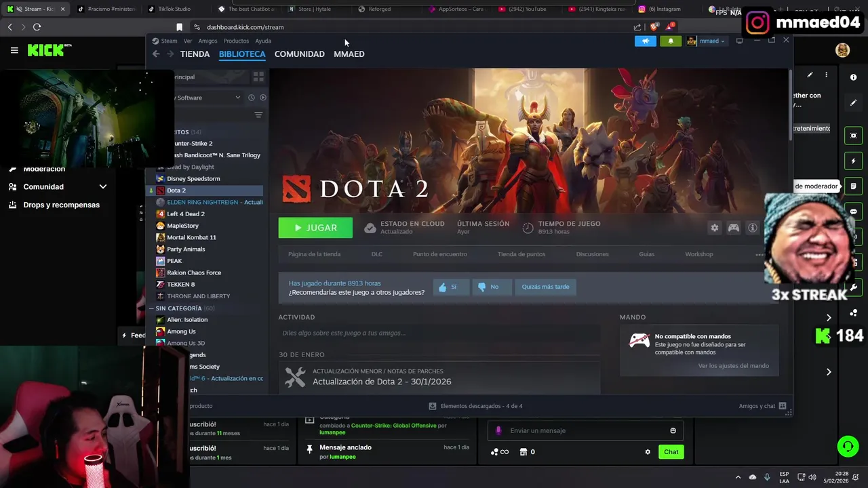Viewport: 868px width, 488px height.
Task: Reload page in browser toolbar
Action: click(x=37, y=27)
